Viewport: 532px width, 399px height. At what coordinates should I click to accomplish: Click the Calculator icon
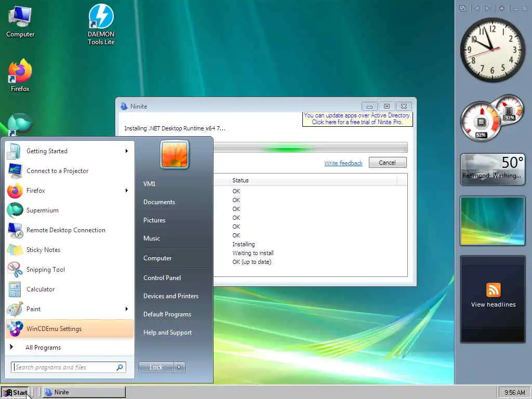pos(15,289)
